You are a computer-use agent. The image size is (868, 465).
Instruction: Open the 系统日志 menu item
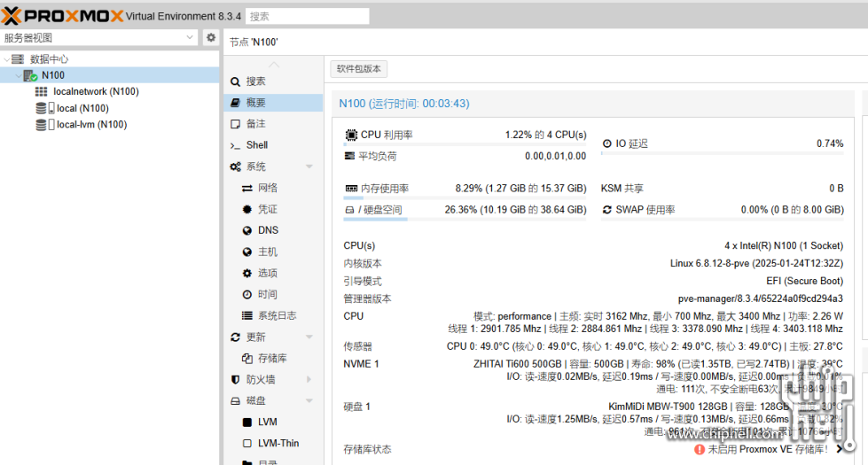point(273,315)
